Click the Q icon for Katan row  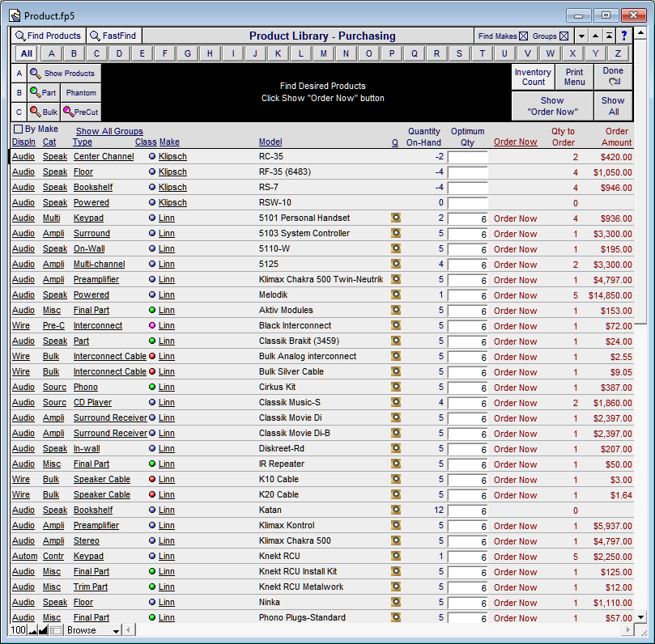tap(396, 510)
